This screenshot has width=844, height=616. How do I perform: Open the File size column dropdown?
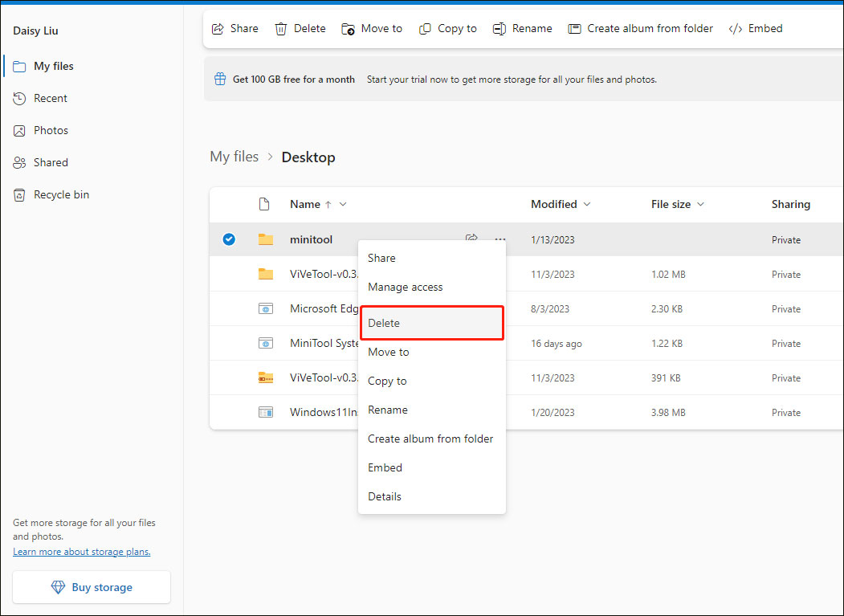click(x=700, y=204)
